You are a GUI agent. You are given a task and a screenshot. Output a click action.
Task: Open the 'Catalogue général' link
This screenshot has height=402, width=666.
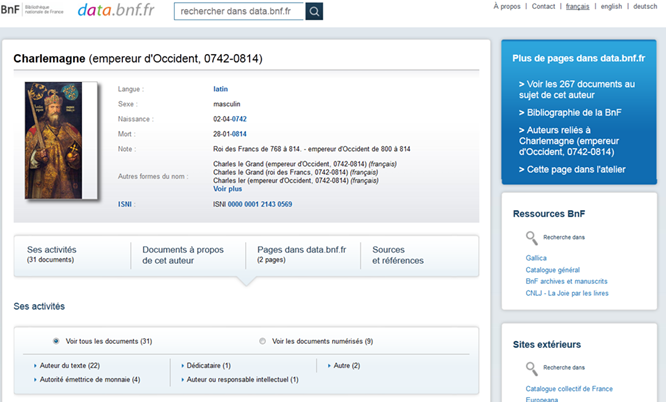click(x=553, y=270)
